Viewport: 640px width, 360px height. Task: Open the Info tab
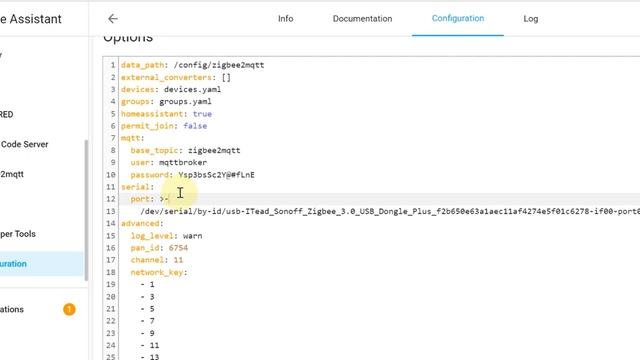click(x=285, y=19)
